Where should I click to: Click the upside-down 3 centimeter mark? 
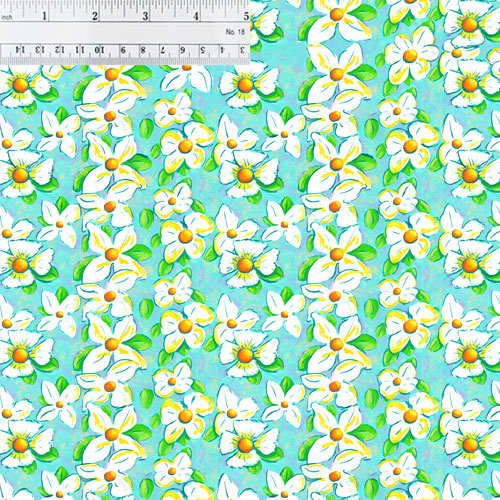tap(242, 50)
